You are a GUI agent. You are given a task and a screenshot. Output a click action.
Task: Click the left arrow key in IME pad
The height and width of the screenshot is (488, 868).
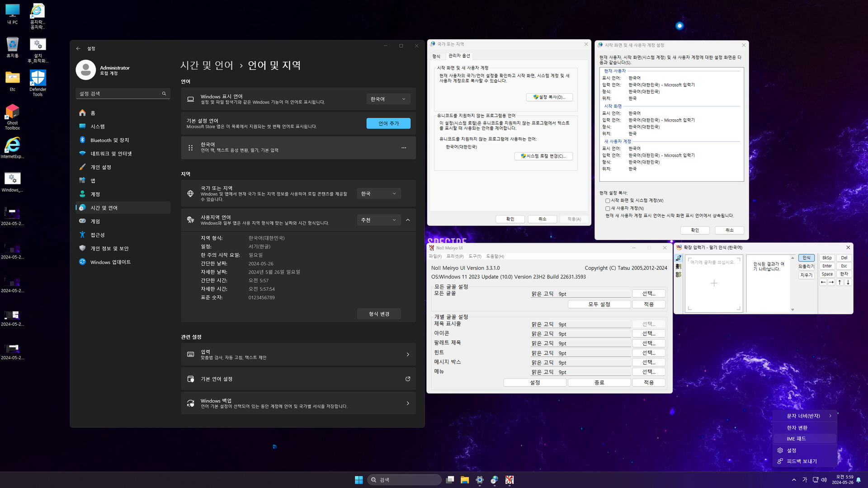pyautogui.click(x=823, y=282)
